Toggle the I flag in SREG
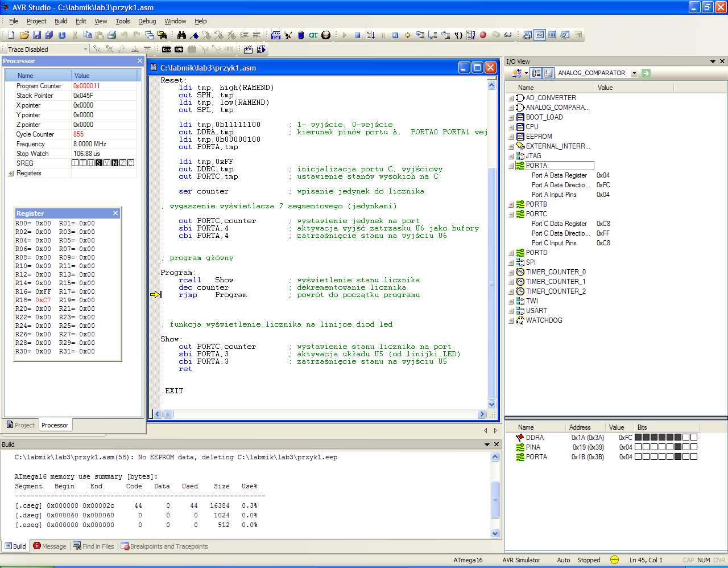 pyautogui.click(x=75, y=163)
